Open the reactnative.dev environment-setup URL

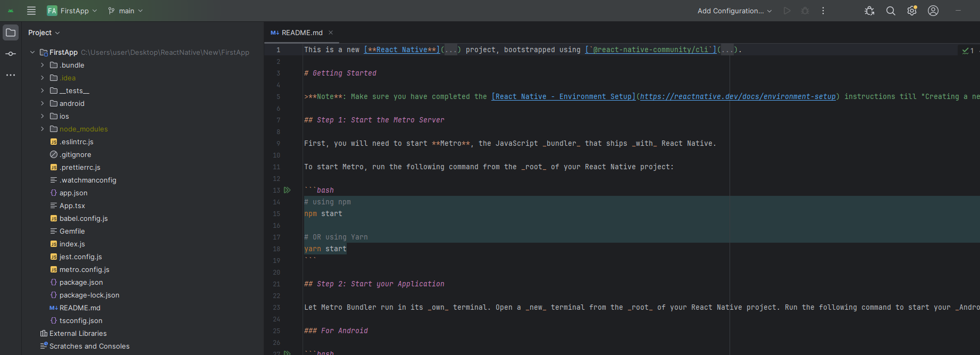tap(738, 96)
